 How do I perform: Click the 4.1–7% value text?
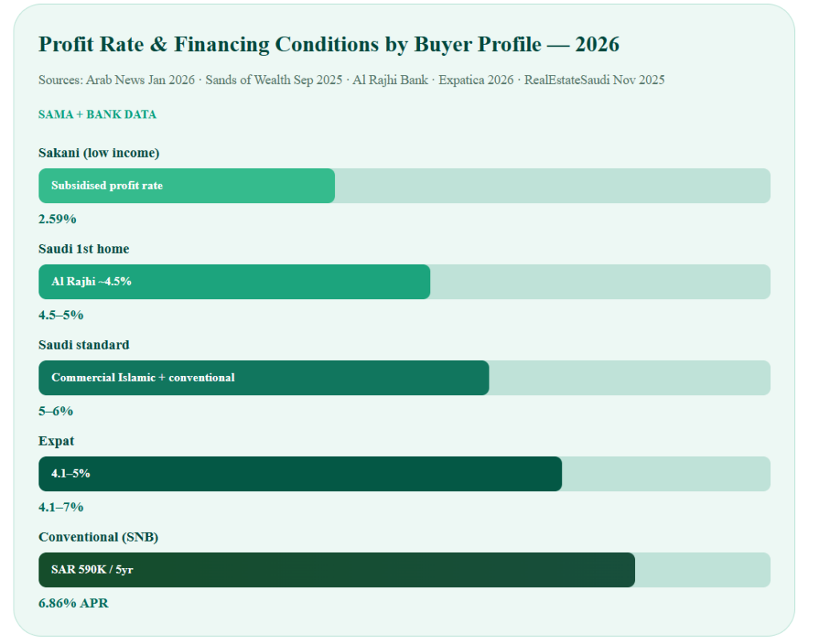click(61, 507)
